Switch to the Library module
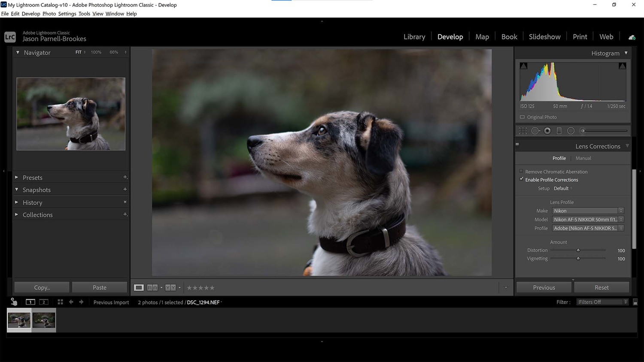The width and height of the screenshot is (644, 362). click(x=414, y=37)
